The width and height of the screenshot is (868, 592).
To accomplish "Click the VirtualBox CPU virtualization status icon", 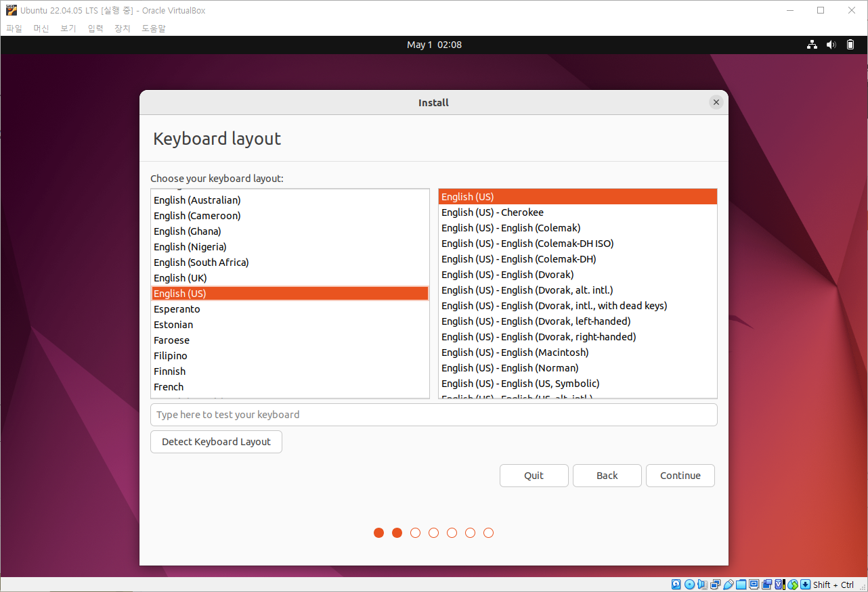I will pyautogui.click(x=780, y=585).
